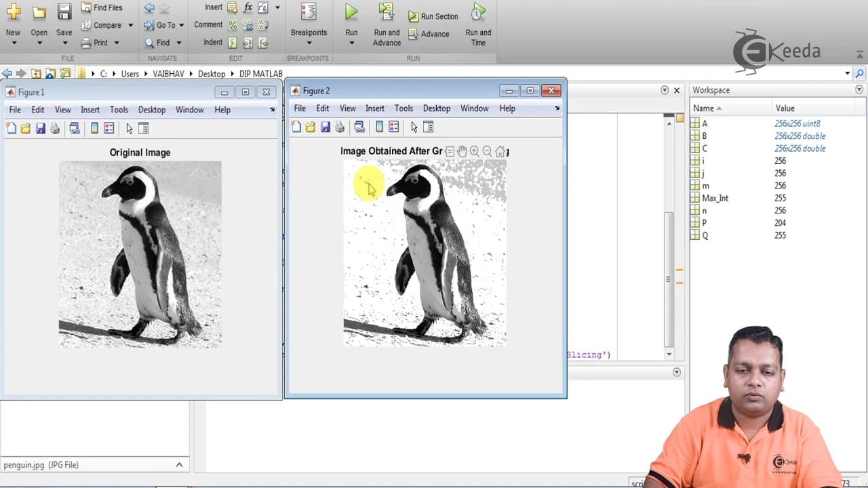The height and width of the screenshot is (488, 868).
Task: Click the Desktop segment in the folder path
Action: [212, 74]
